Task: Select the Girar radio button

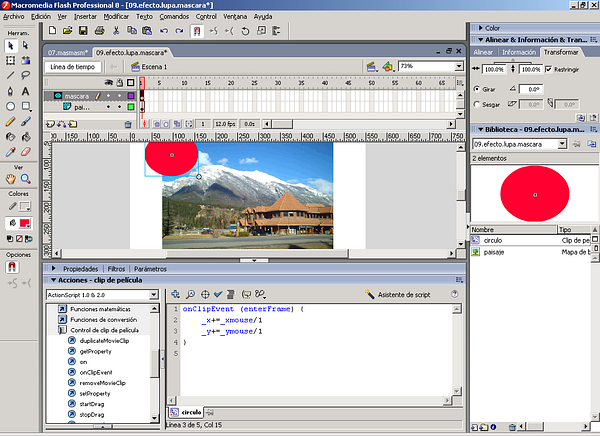Action: (476, 88)
